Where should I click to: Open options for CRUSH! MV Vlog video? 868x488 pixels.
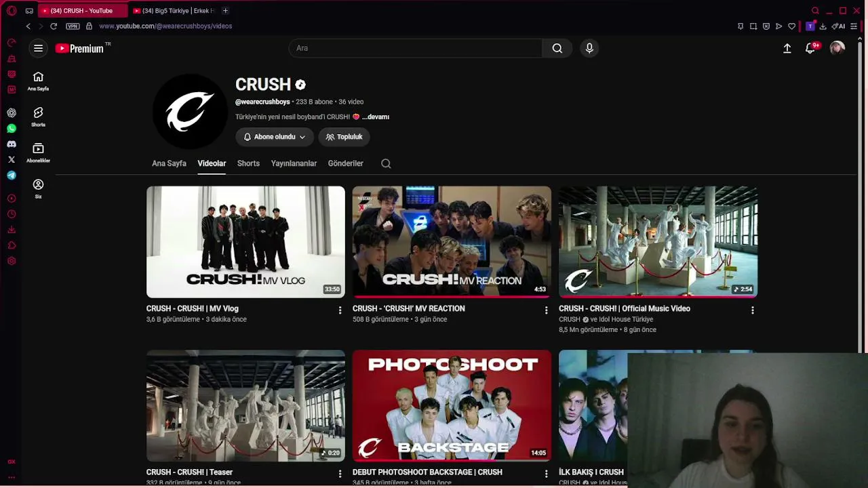340,310
